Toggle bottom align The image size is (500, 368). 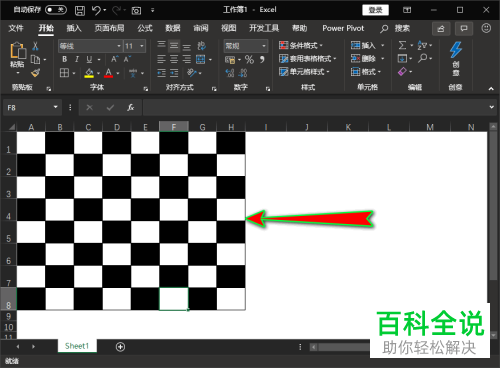click(x=187, y=46)
